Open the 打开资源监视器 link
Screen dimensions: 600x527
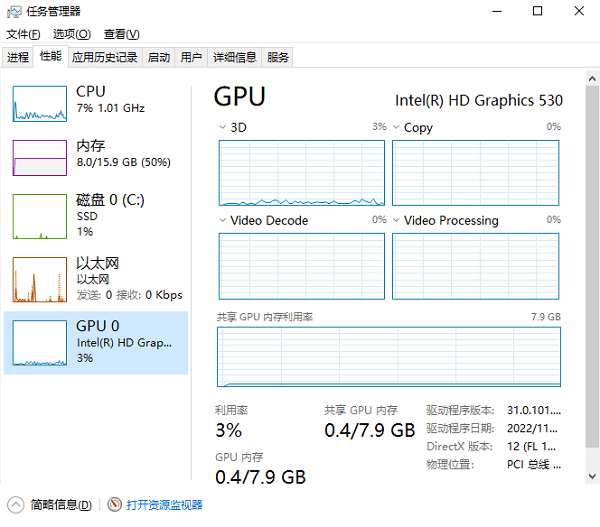click(x=165, y=505)
